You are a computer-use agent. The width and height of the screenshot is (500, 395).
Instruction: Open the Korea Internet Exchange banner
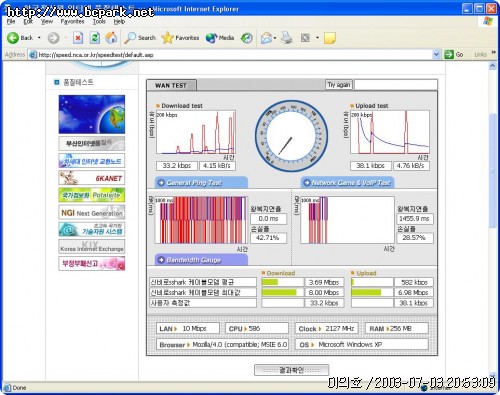pyautogui.click(x=92, y=247)
